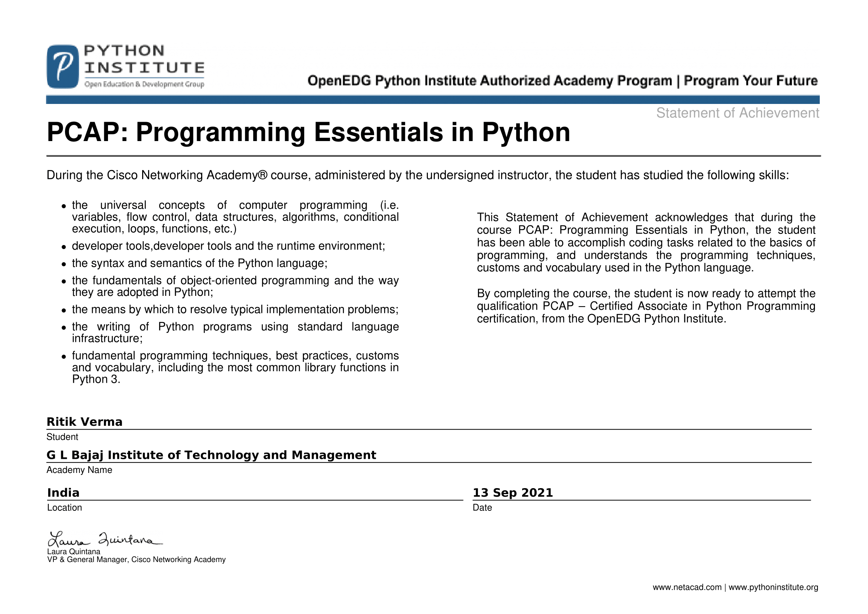Click the developer tools and runtime environment bullet
868x614 pixels.
pyautogui.click(x=228, y=246)
